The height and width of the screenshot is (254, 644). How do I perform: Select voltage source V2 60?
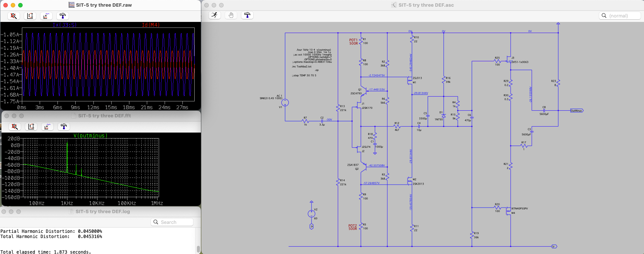pyautogui.click(x=311, y=214)
